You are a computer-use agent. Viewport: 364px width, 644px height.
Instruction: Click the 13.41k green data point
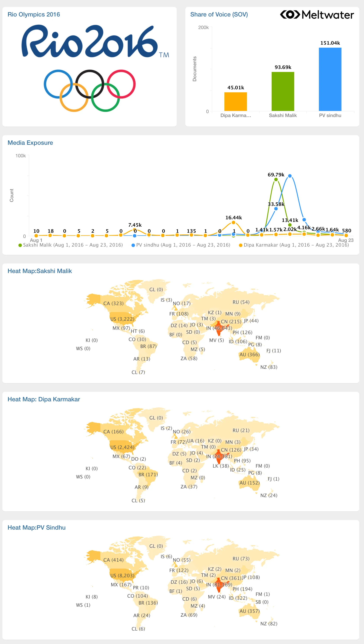click(290, 225)
